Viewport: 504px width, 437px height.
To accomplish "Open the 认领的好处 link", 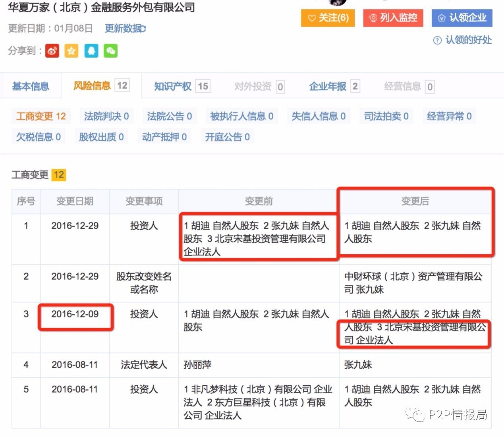I will 469,40.
